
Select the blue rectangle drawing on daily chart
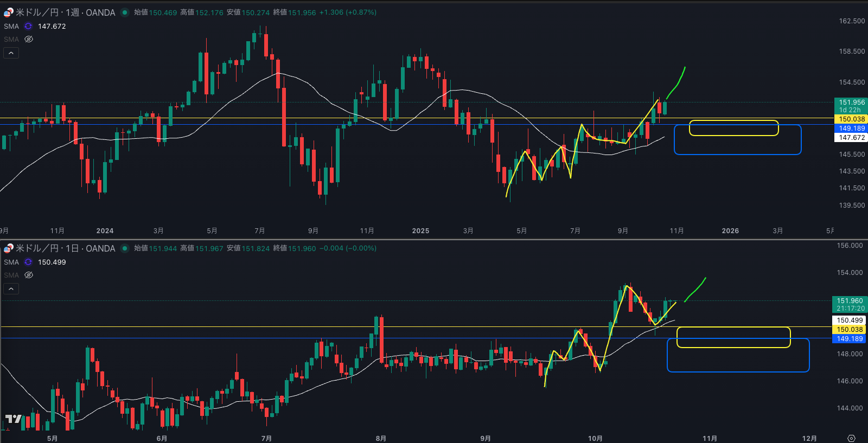tap(738, 371)
